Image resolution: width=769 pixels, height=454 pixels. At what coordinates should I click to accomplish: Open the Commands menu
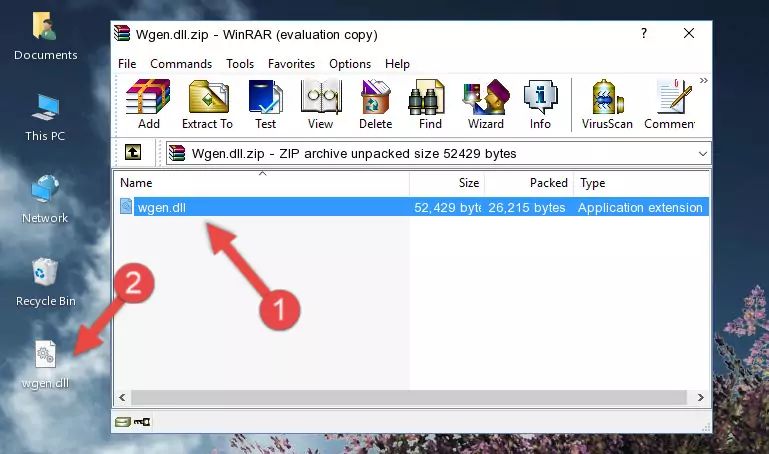pos(181,64)
